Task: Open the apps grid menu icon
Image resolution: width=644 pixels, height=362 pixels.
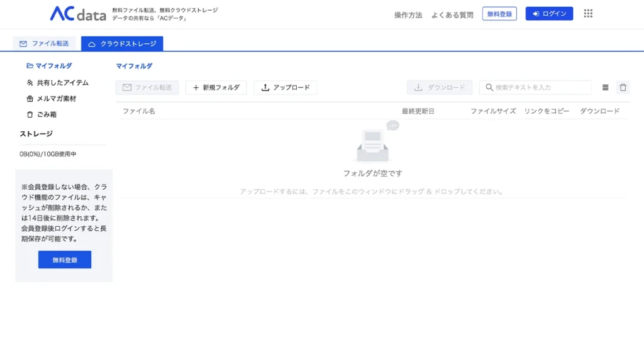Action: pyautogui.click(x=588, y=14)
